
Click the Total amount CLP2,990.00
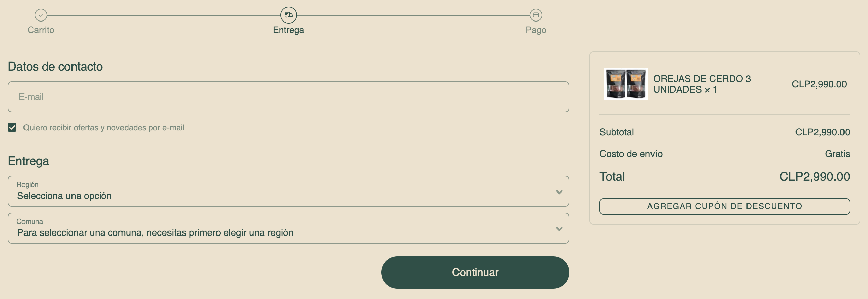point(814,177)
